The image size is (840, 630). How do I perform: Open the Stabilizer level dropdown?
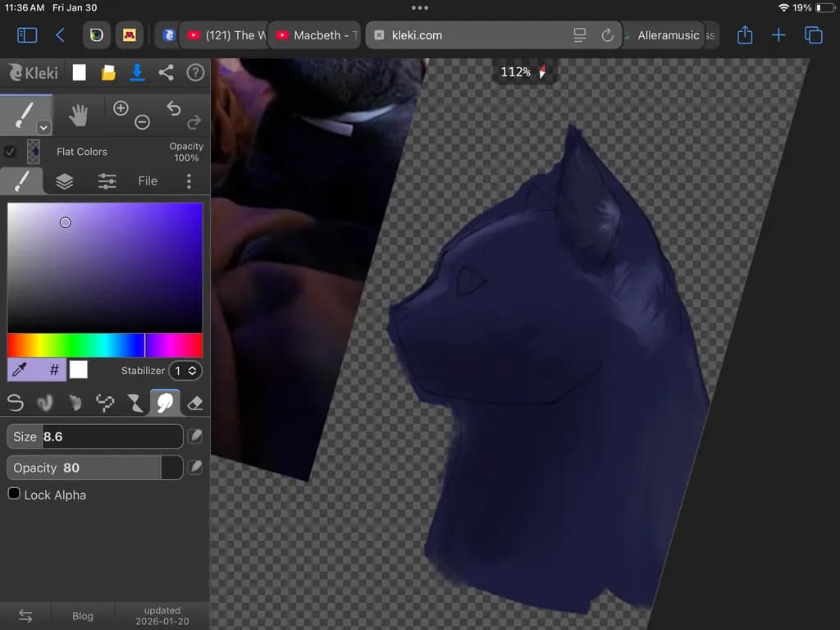coord(185,371)
